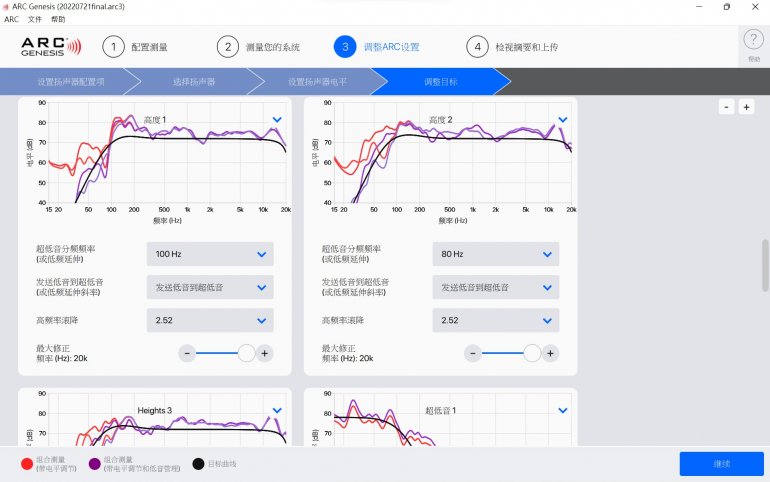This screenshot has width=770, height=482.
Task: Zoom in graphs with plus button
Action: 746,107
